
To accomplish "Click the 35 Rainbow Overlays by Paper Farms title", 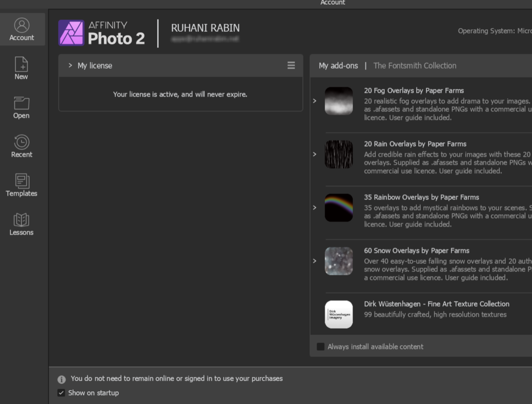I will point(422,197).
